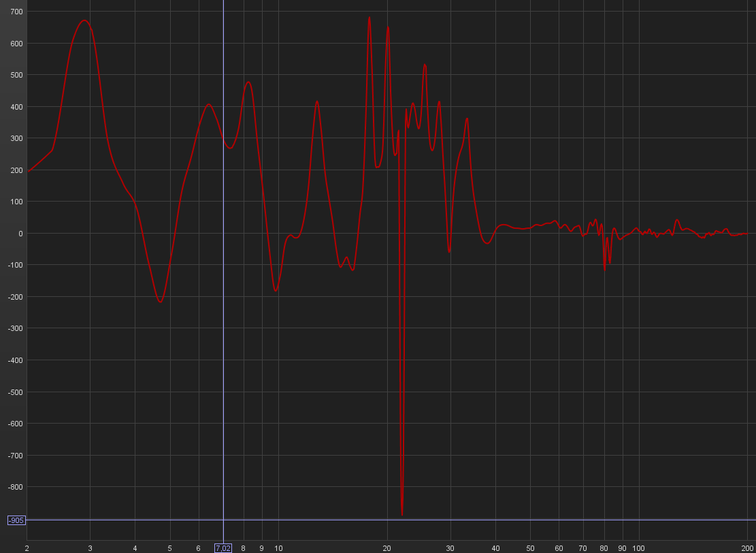Click the 30 label on horizontal axis
The width and height of the screenshot is (756, 553).
[x=450, y=548]
